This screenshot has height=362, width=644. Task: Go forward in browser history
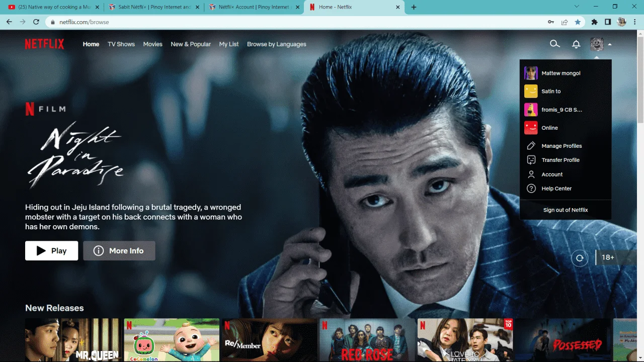click(x=23, y=22)
